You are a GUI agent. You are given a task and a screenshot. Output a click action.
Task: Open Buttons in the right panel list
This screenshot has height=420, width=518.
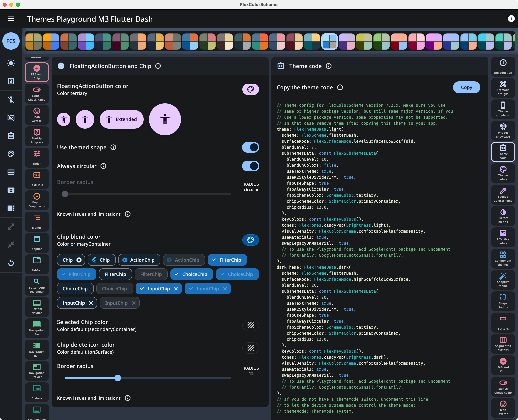[x=503, y=322]
